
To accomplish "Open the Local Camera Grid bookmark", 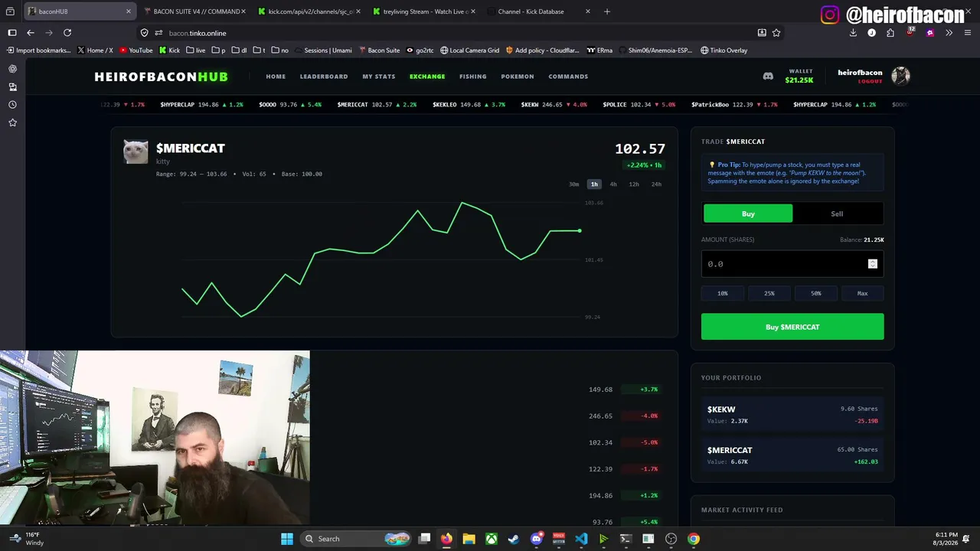I will (469, 51).
